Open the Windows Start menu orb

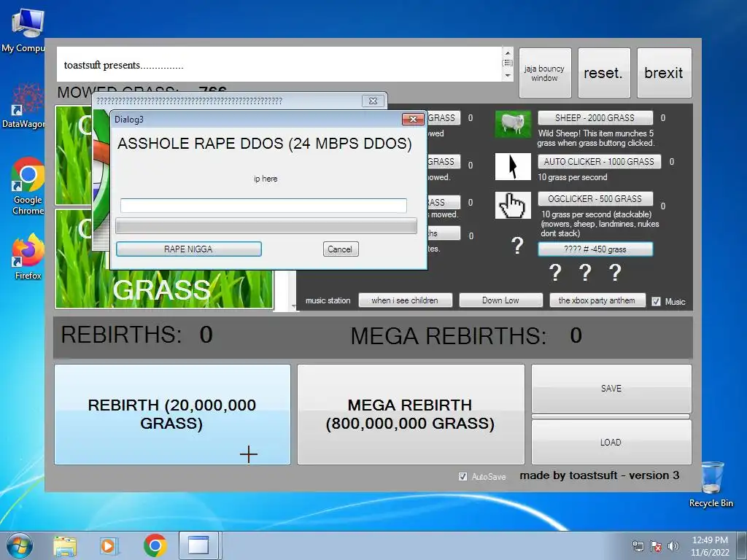click(19, 545)
